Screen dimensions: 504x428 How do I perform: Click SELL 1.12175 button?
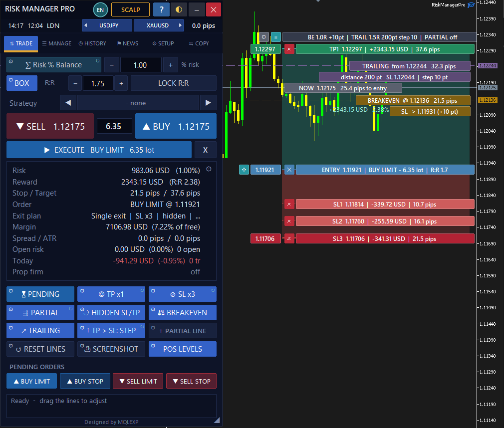tap(50, 126)
